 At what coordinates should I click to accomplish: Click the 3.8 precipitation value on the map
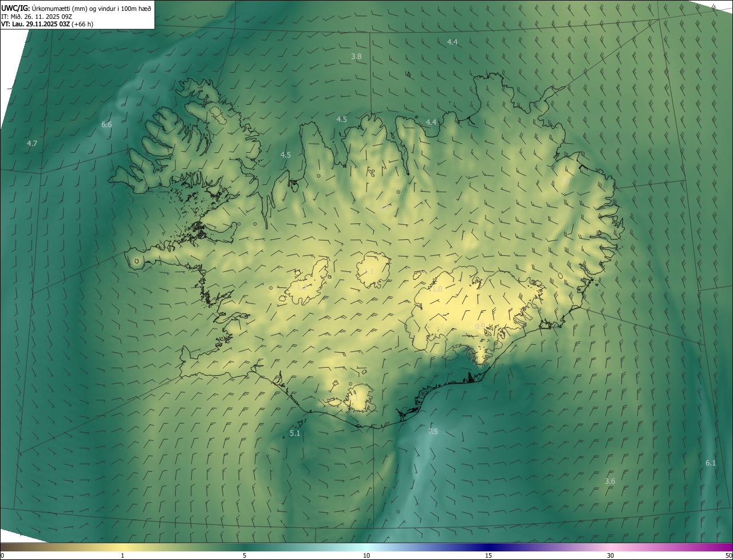coord(356,57)
